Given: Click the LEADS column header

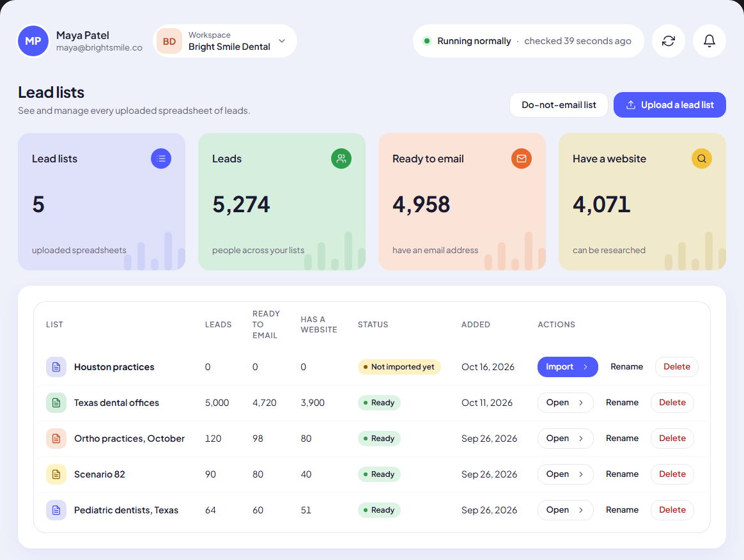Looking at the screenshot, I should click(218, 325).
